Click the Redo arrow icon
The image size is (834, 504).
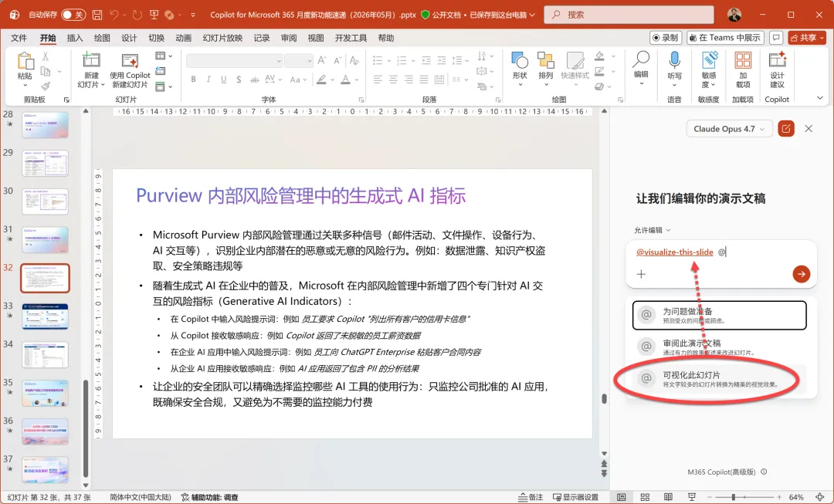(137, 15)
